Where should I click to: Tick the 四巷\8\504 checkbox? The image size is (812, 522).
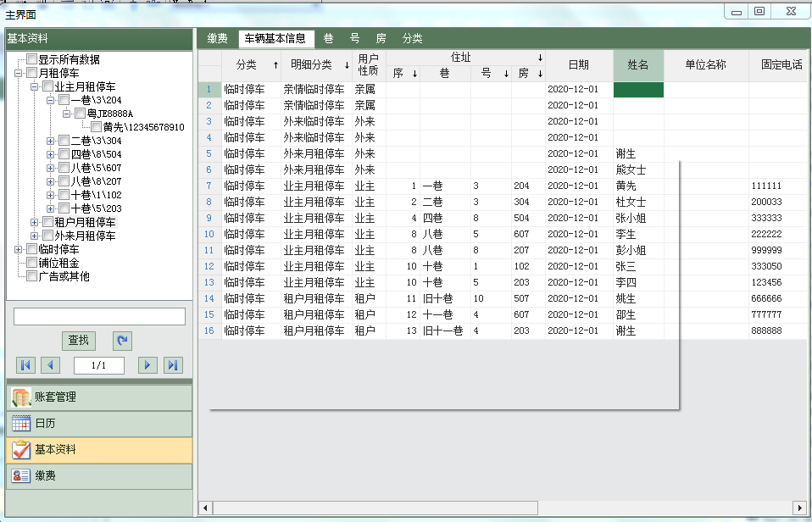point(64,154)
